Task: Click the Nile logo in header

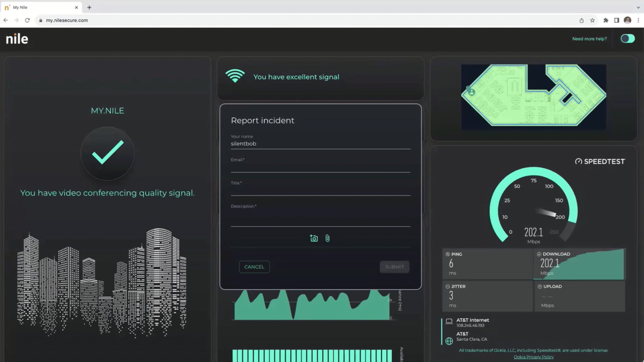Action: [x=17, y=39]
